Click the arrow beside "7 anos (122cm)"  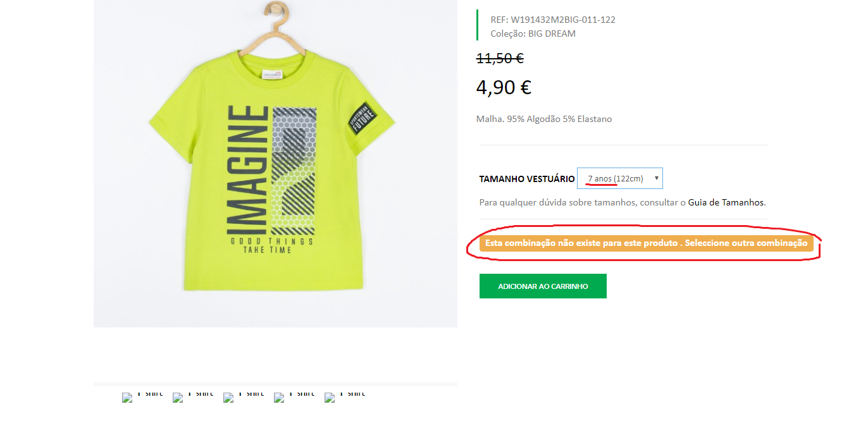point(656,178)
